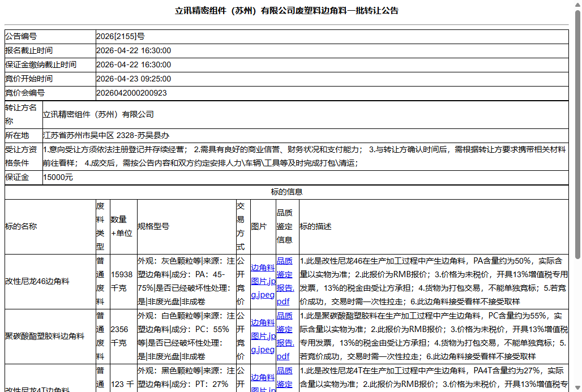Image resolution: width=582 pixels, height=392 pixels.
Task: Select item name 聚碳酸酯塑胶料边角料
Action: [45, 337]
